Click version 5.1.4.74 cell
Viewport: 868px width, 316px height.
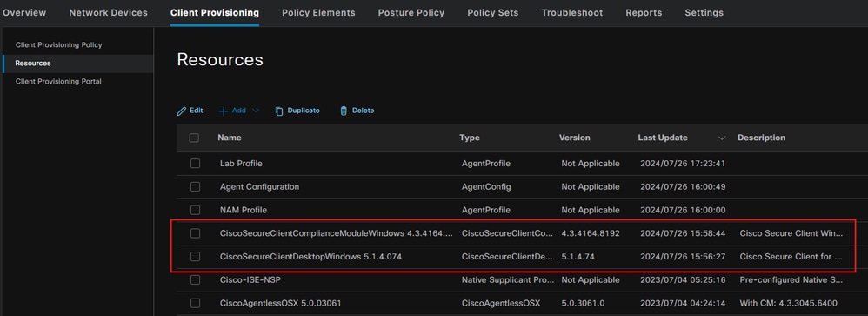click(577, 257)
